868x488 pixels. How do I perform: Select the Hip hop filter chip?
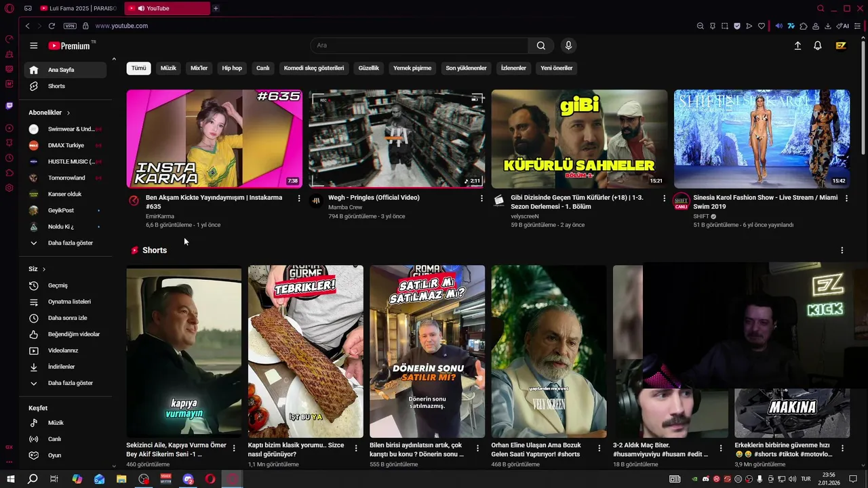pos(232,68)
